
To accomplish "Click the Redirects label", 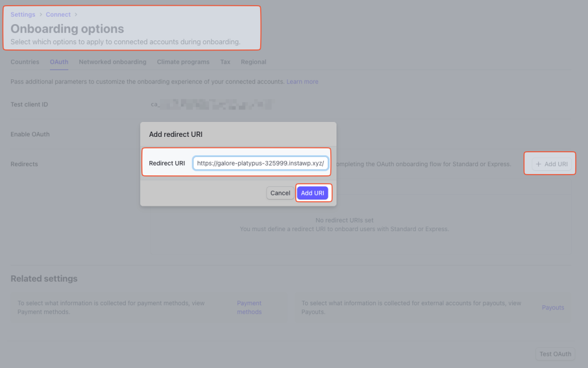I will point(24,164).
